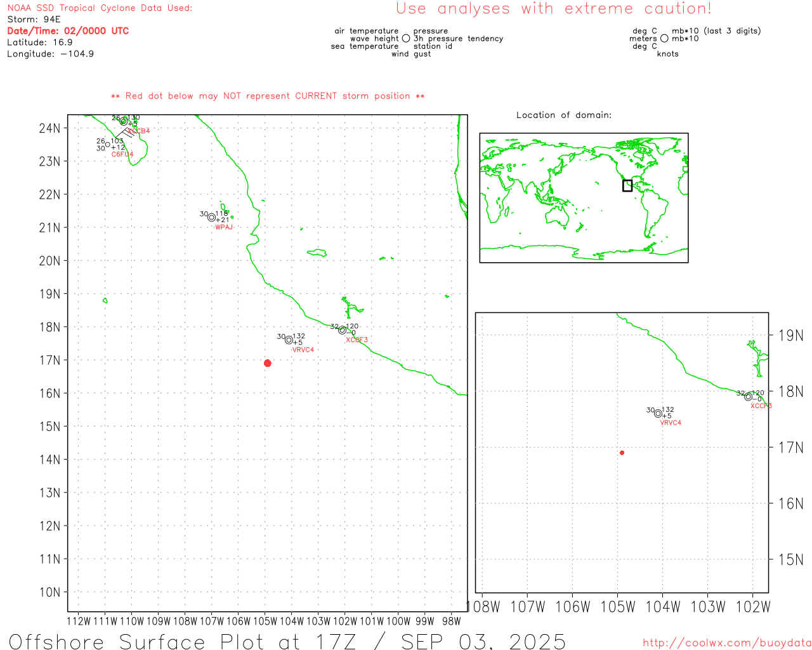Click the legend circle beside 'wave height'
The height and width of the screenshot is (650, 812).
tap(406, 38)
